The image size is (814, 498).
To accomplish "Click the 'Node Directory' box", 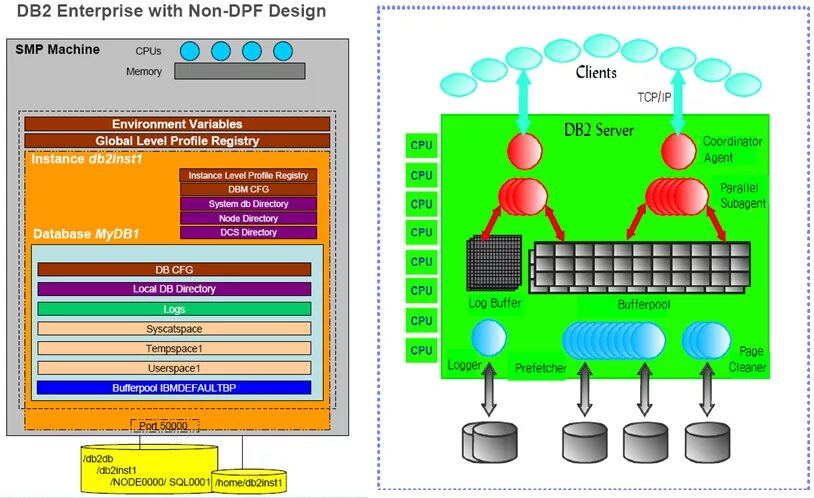I will (248, 219).
